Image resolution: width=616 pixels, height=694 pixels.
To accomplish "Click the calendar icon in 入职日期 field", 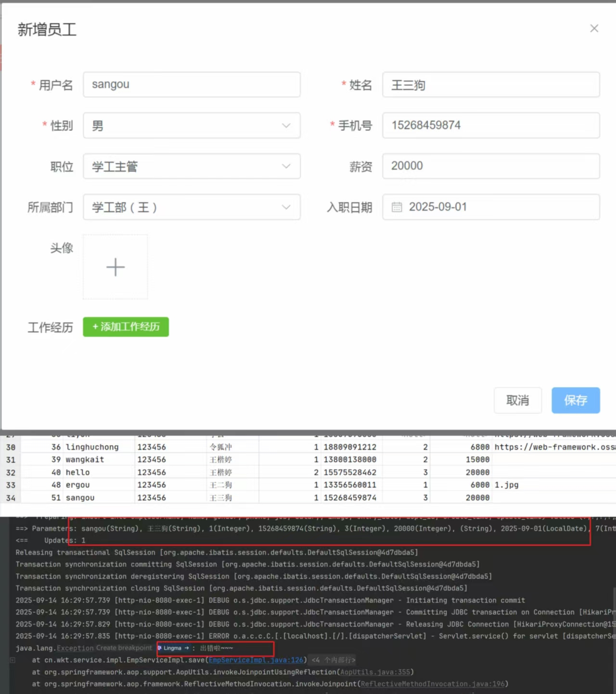I will click(x=397, y=207).
